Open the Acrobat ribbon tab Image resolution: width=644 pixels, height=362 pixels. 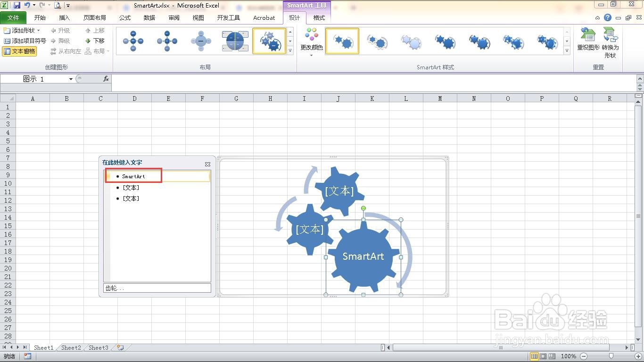tap(264, 17)
